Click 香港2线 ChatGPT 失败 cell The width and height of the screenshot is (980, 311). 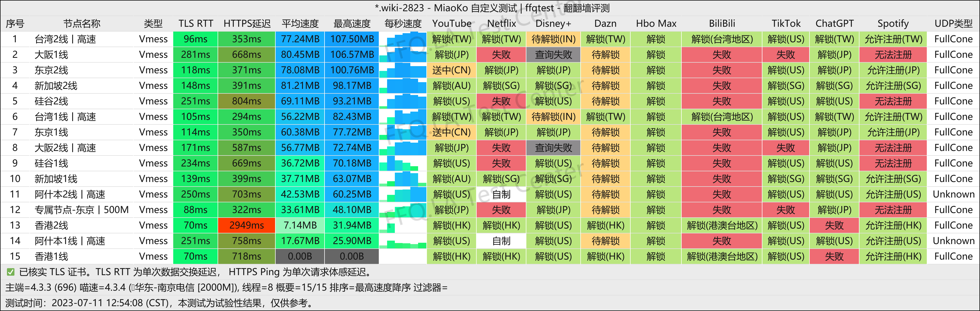[x=834, y=225]
